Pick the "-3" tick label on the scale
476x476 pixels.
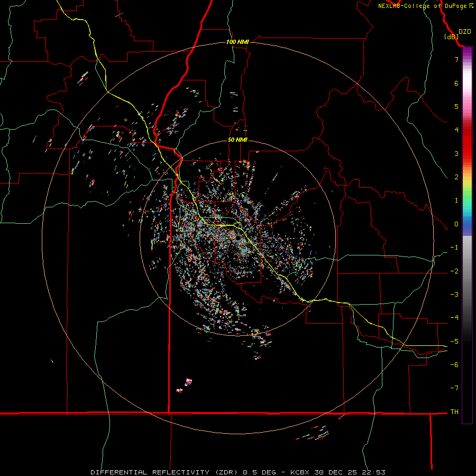[454, 295]
